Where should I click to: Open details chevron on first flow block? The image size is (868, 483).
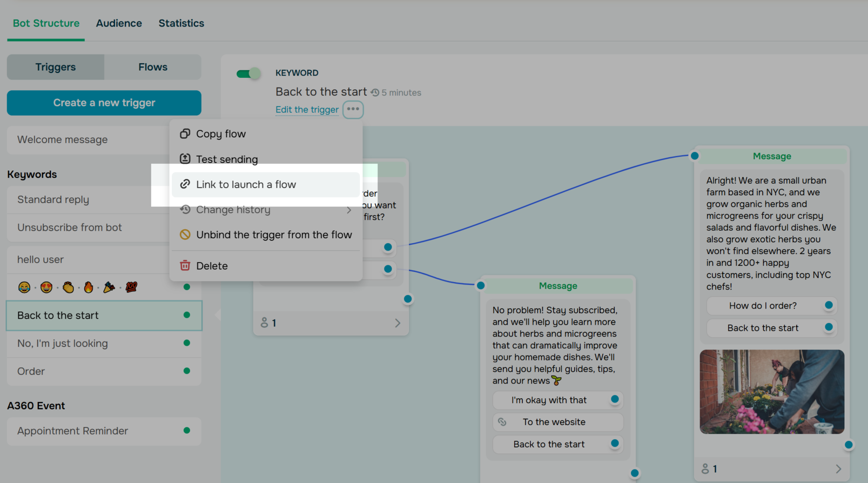click(x=398, y=323)
